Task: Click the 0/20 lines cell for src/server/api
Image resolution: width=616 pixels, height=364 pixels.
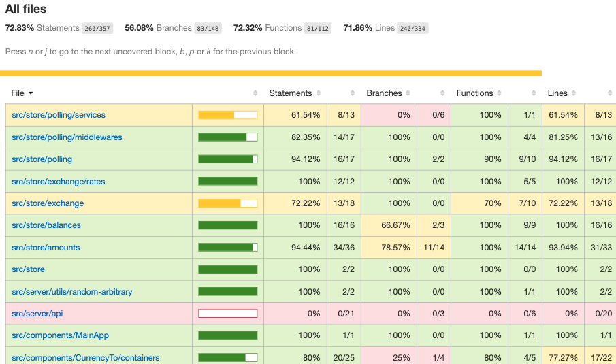Action: coord(600,314)
